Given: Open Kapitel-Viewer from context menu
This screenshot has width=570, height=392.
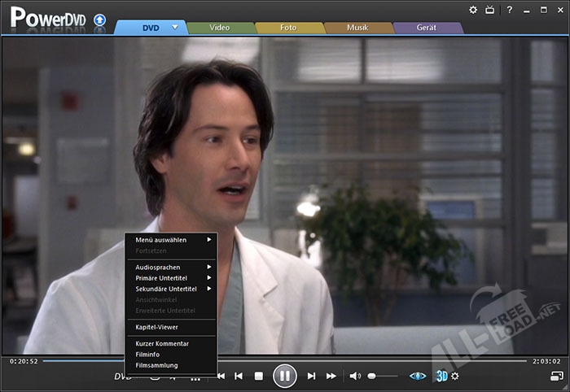Looking at the screenshot, I should tap(157, 327).
